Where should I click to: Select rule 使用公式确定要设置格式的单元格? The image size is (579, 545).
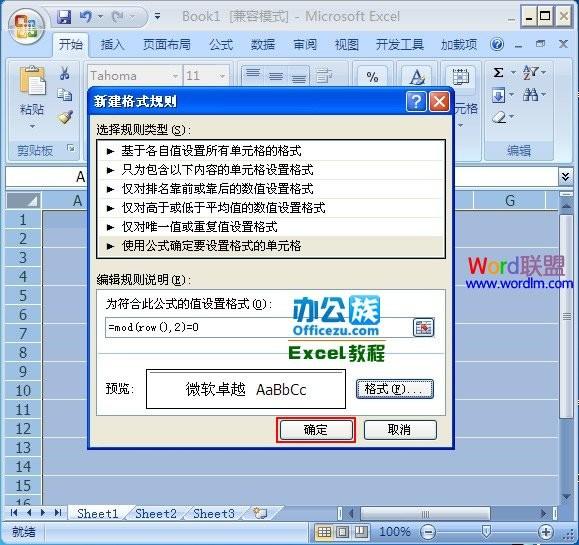click(x=271, y=246)
